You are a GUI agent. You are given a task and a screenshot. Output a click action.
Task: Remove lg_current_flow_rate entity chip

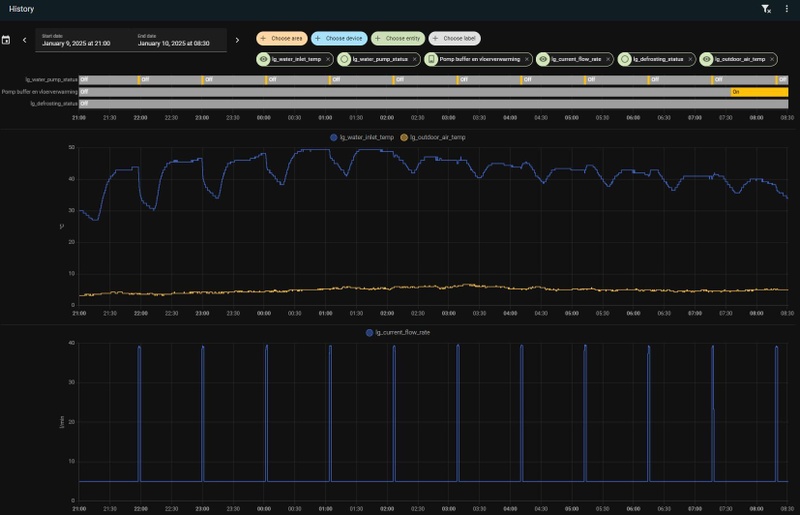tap(608, 59)
